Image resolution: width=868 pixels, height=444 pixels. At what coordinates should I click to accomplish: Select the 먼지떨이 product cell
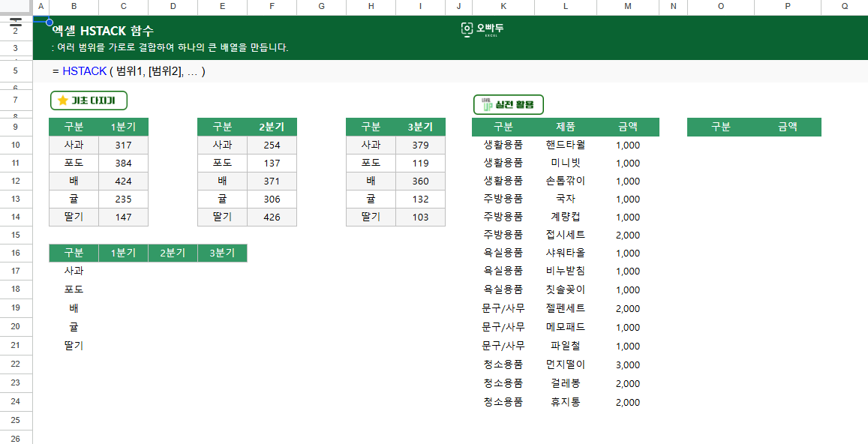pyautogui.click(x=565, y=364)
